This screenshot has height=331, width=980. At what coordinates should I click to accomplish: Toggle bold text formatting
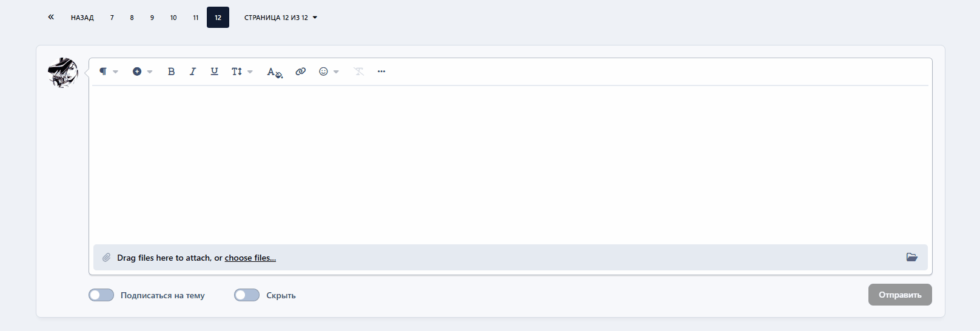tap(171, 72)
